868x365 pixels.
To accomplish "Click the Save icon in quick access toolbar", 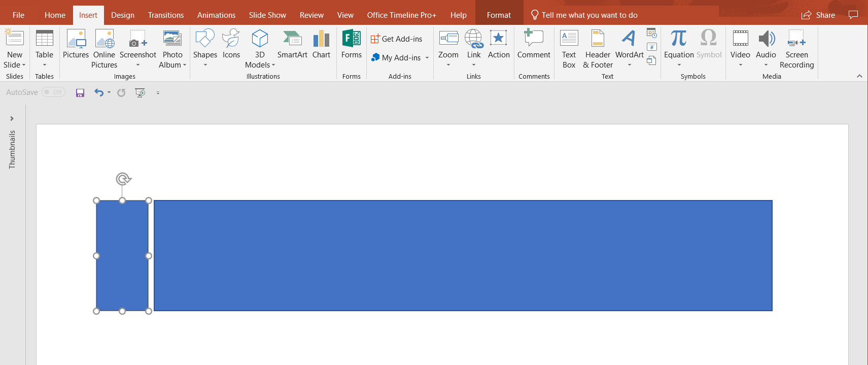I will coord(80,92).
